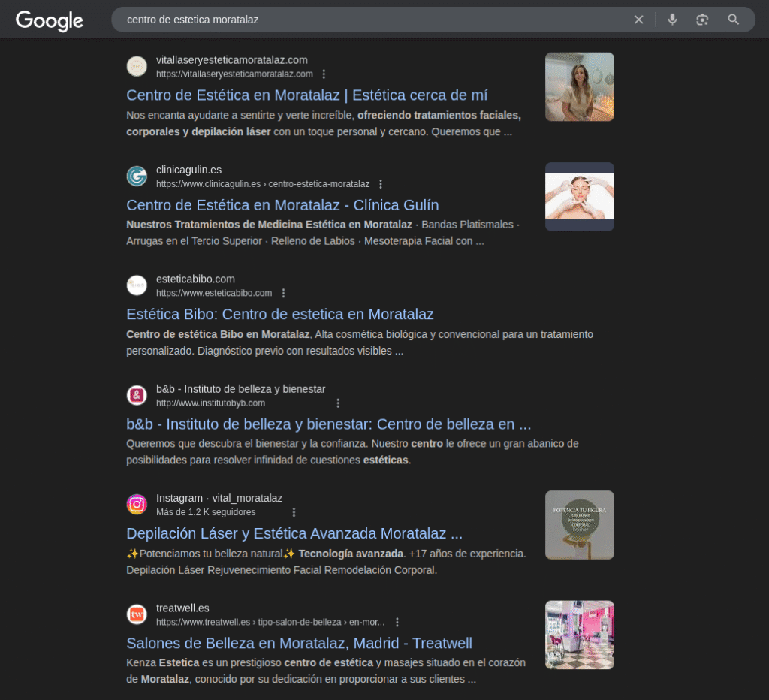Screen dimensions: 769x700
Task: Open more options for esteticabibo.com result
Action: [x=283, y=293]
